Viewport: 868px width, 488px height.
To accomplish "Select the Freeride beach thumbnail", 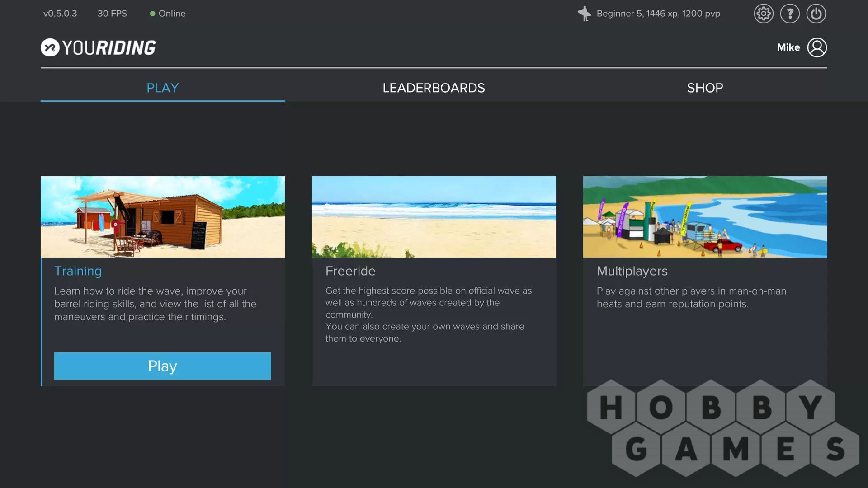I will coord(434,217).
